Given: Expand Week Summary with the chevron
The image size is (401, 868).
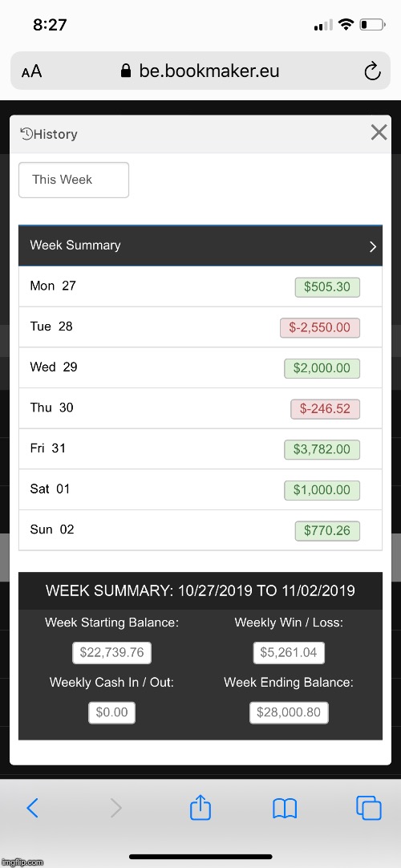Looking at the screenshot, I should click(373, 246).
